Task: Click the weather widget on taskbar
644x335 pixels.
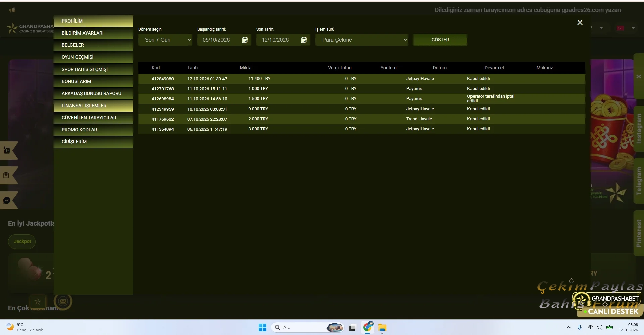Action: (x=25, y=327)
